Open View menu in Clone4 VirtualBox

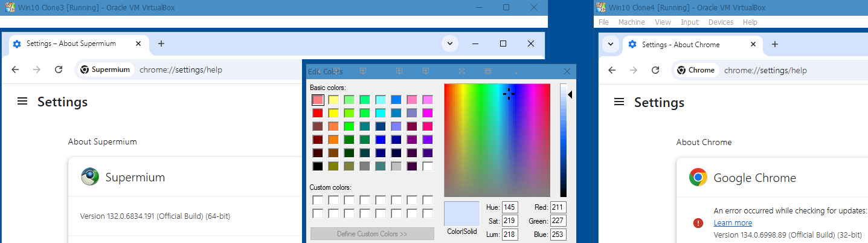click(663, 22)
